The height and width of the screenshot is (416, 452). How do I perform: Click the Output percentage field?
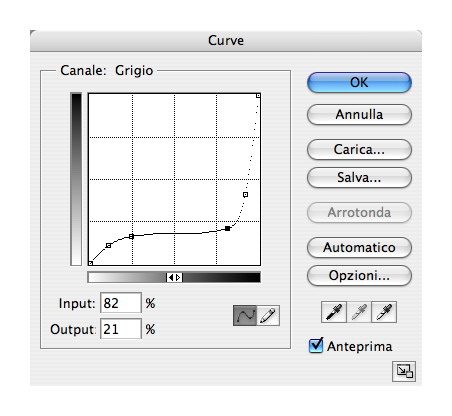[x=121, y=329]
